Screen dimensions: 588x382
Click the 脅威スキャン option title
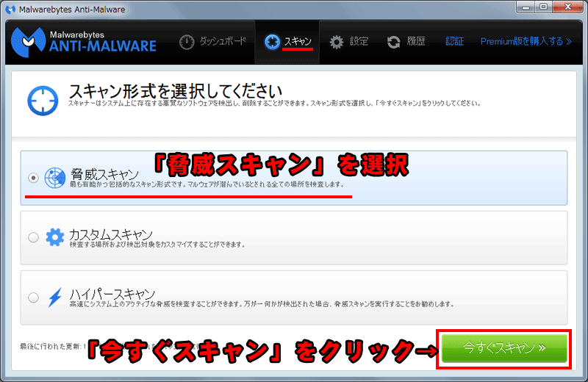[104, 174]
